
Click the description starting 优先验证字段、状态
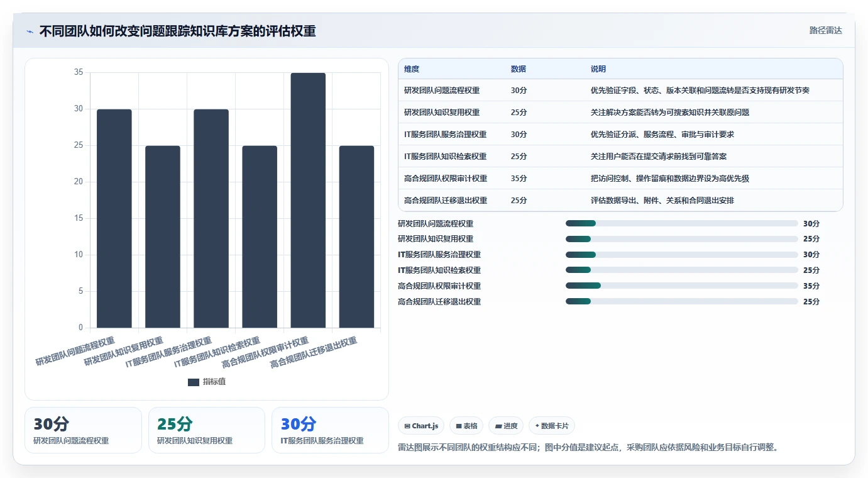[x=700, y=91]
